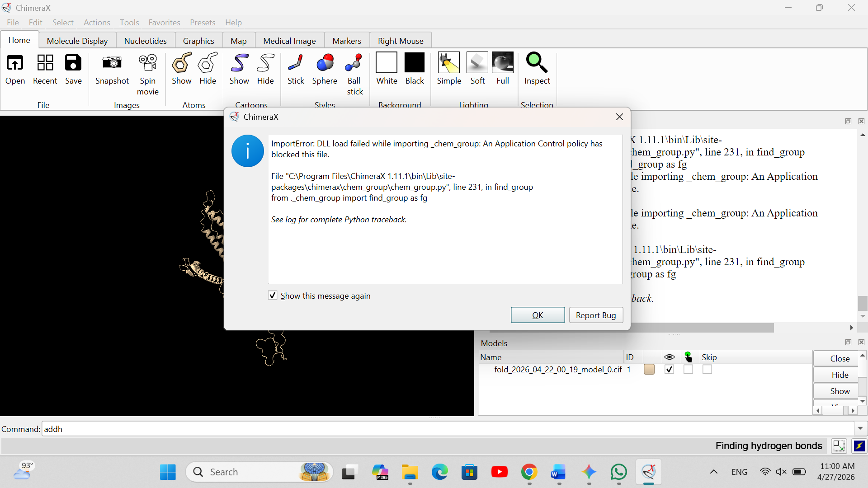Toggle model 1 shown checkbox
Viewport: 868px width, 488px height.
point(669,370)
